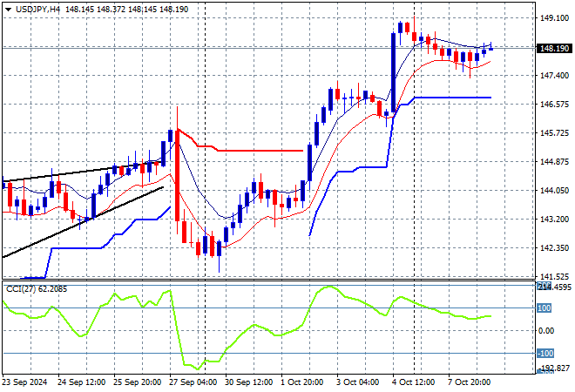
Task: Click the USDJPY,H4 chart title text
Action: pyautogui.click(x=37, y=8)
